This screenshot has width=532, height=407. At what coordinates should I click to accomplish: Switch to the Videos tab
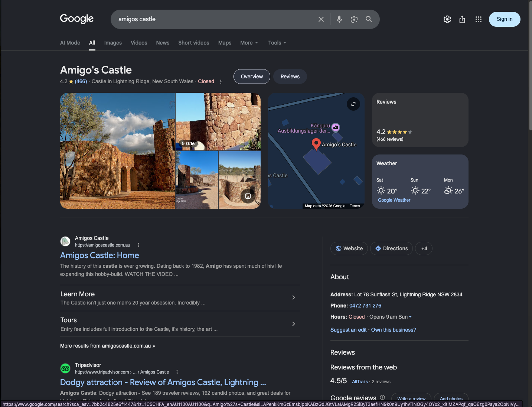pos(139,43)
